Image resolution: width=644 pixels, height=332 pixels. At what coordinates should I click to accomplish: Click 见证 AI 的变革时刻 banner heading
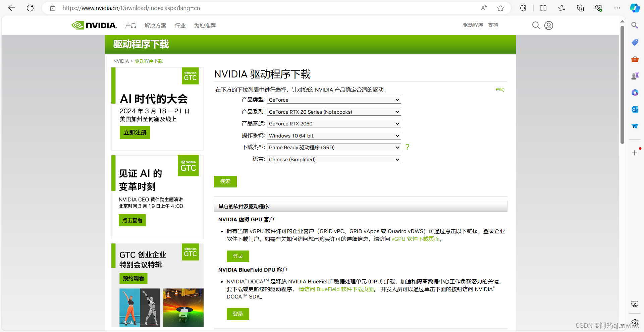(x=140, y=180)
